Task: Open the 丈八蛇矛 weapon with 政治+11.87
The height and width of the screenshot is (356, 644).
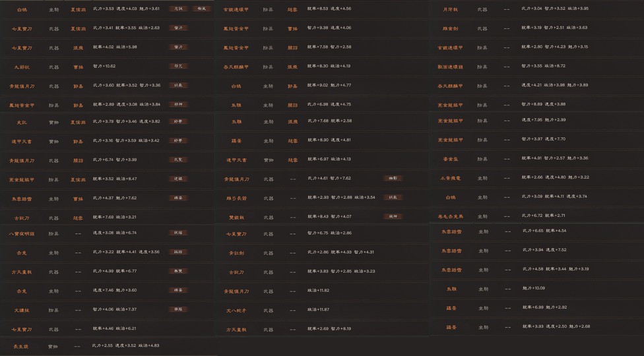Action: pos(236,311)
